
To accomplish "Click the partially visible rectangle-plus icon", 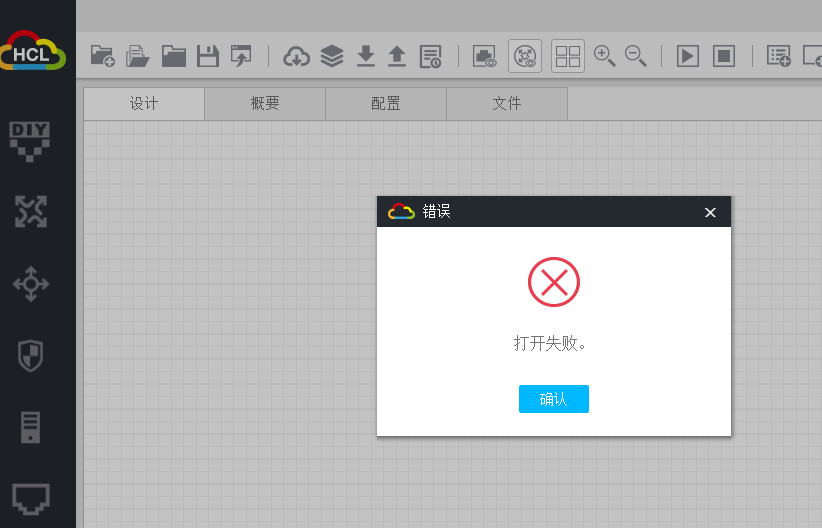I will [x=813, y=56].
